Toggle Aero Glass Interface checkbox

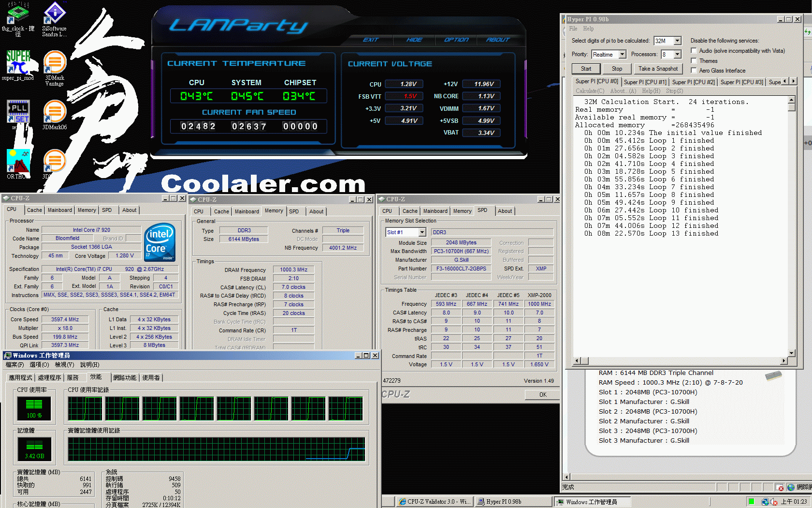click(x=694, y=70)
